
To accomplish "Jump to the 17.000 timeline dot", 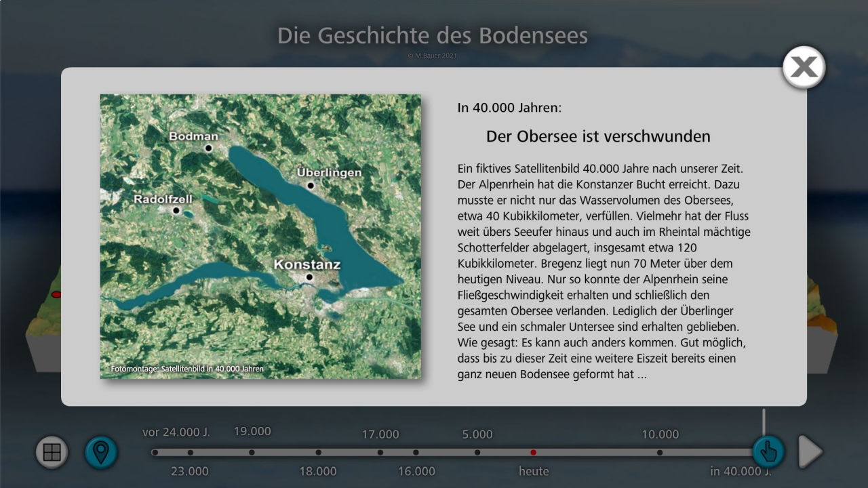I will (x=380, y=452).
